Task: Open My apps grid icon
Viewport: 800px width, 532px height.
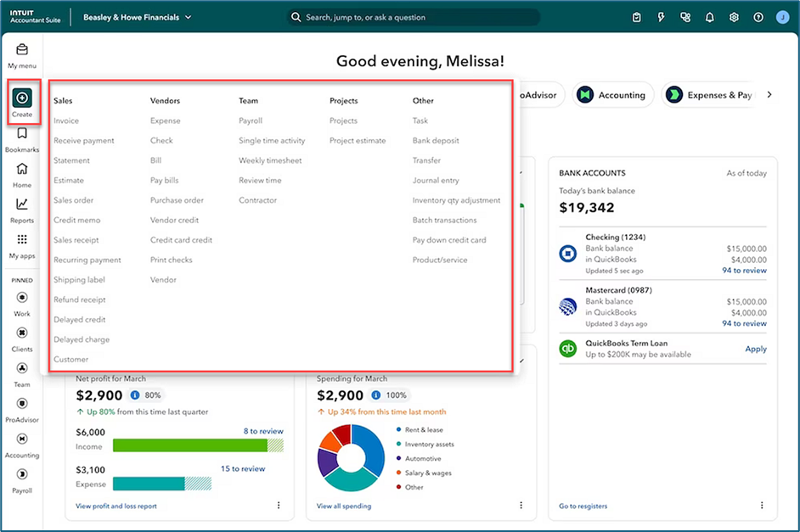Action: (x=22, y=240)
